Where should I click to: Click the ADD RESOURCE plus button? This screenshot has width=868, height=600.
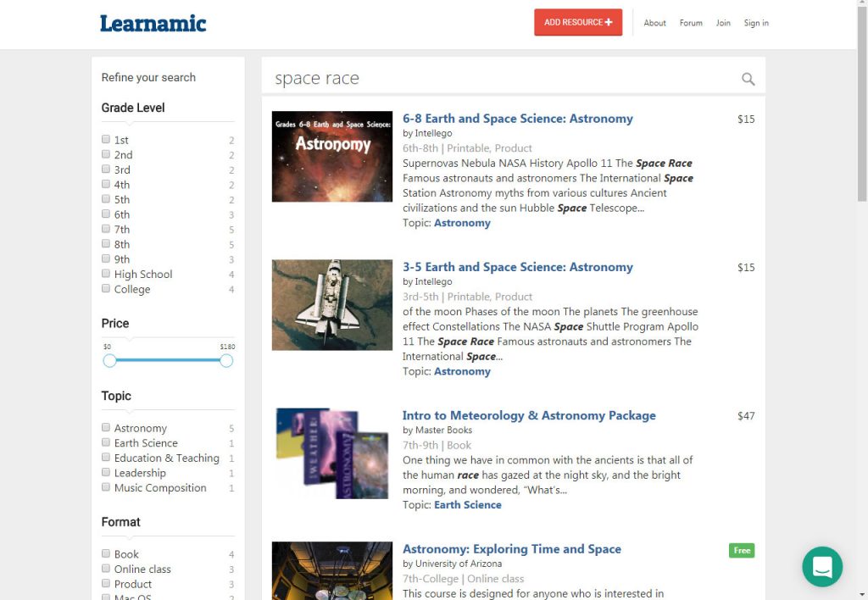pyautogui.click(x=577, y=22)
